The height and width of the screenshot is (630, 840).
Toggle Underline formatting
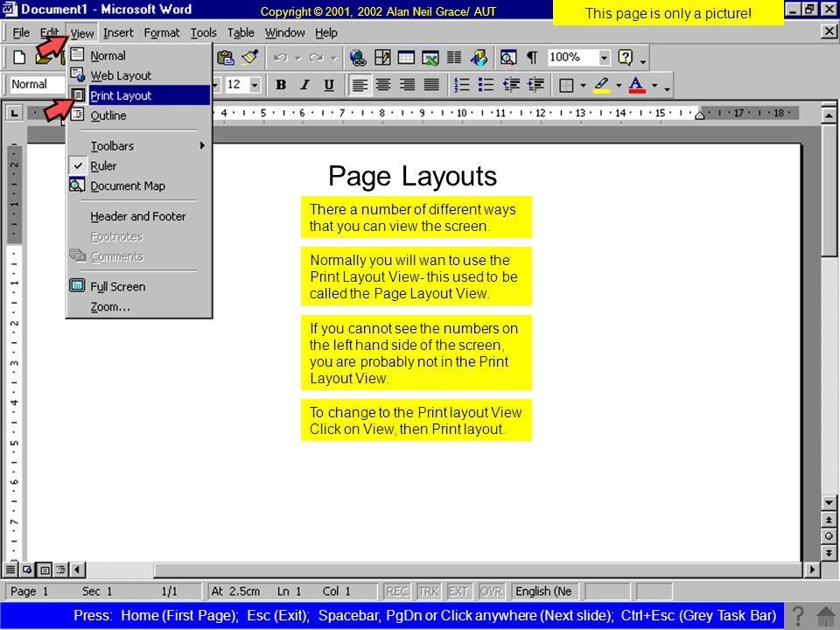329,85
